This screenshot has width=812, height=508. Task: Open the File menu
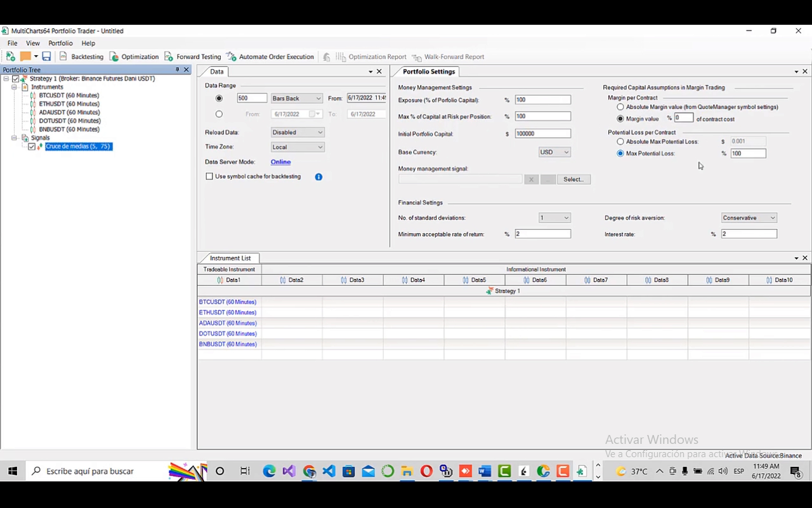point(12,43)
